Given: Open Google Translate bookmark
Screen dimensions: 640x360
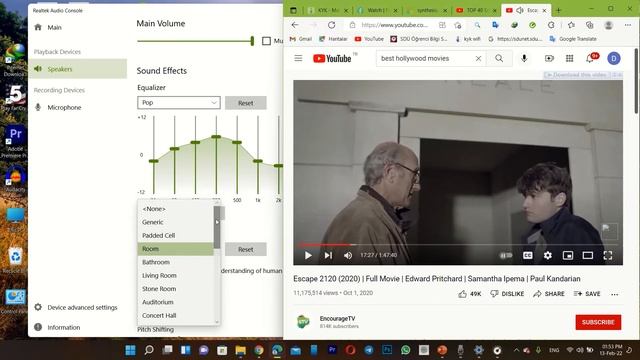Looking at the screenshot, I should tap(573, 39).
